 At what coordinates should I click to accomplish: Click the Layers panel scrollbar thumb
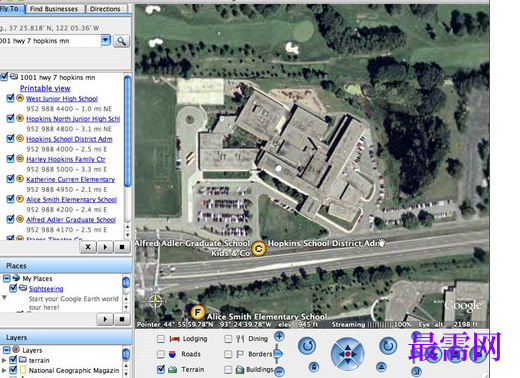point(126,355)
